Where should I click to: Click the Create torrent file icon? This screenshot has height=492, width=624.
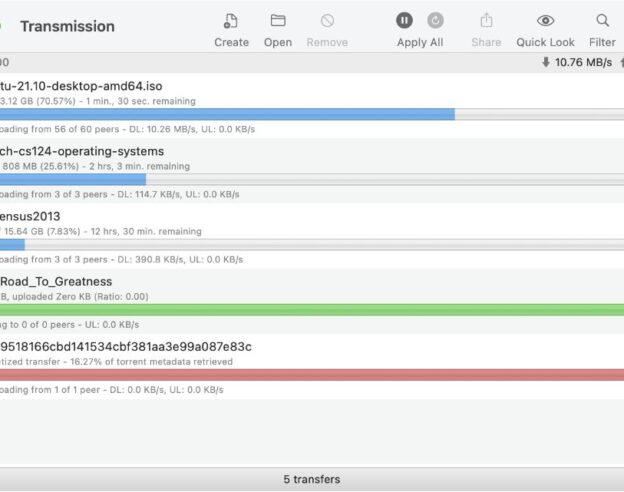coord(231,21)
